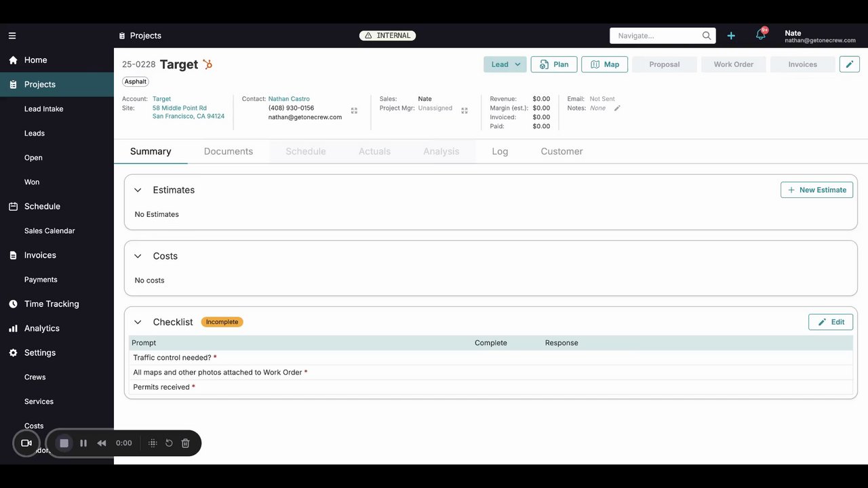Viewport: 868px width, 488px height.
Task: Click the Nate user profile
Action: (820, 36)
